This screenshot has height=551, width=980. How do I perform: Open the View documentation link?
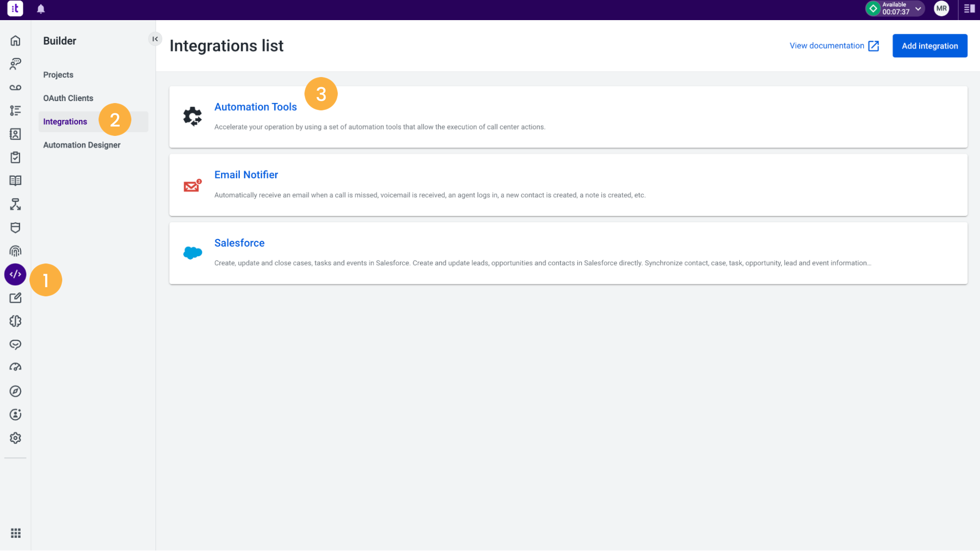[834, 46]
